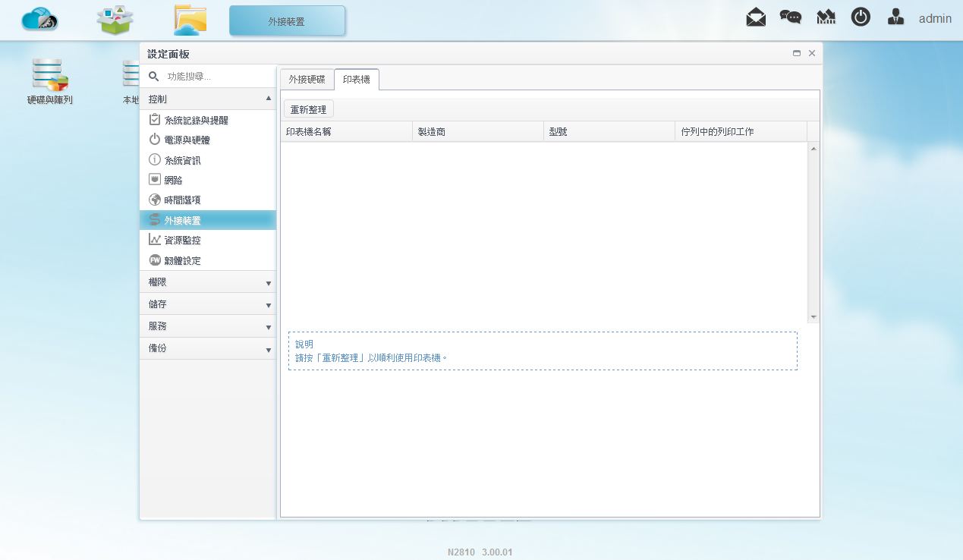Open 時間選項 settings
963x560 pixels.
click(208, 200)
